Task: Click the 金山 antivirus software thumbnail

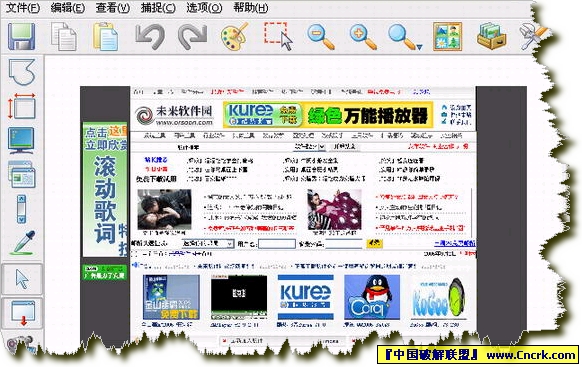Action: pyautogui.click(x=171, y=297)
